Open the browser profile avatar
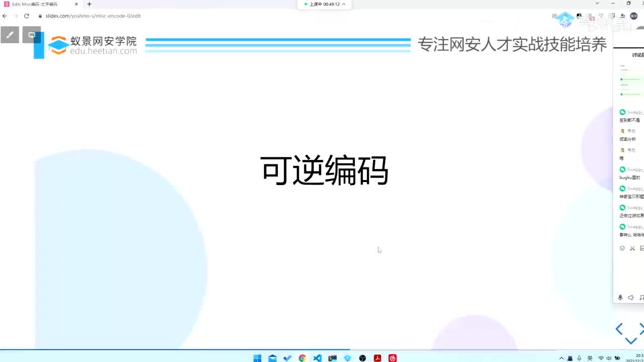Screen dimensions: 644x362 tap(634, 16)
